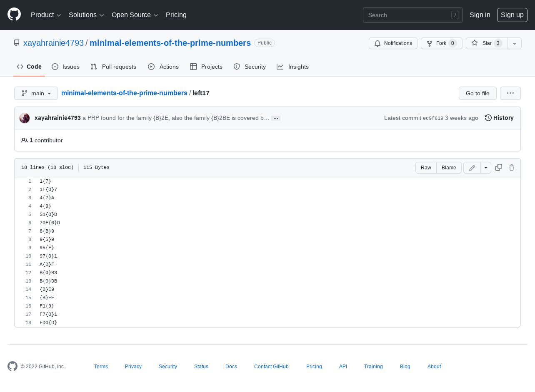Star this repository
Viewport: 535px width, 392px height.
pyautogui.click(x=487, y=43)
